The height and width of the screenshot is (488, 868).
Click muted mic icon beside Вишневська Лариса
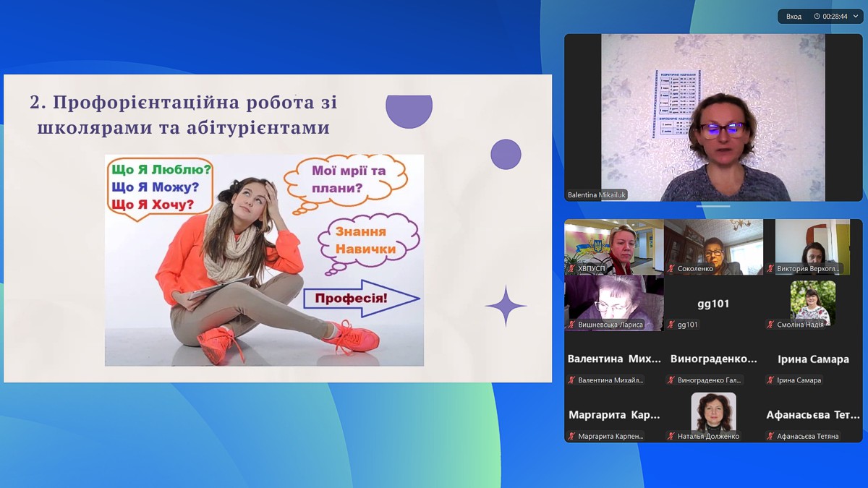[572, 325]
